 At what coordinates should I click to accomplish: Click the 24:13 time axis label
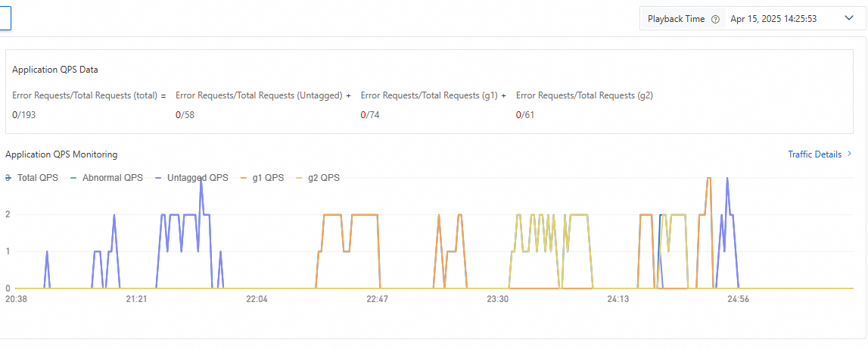click(x=618, y=299)
